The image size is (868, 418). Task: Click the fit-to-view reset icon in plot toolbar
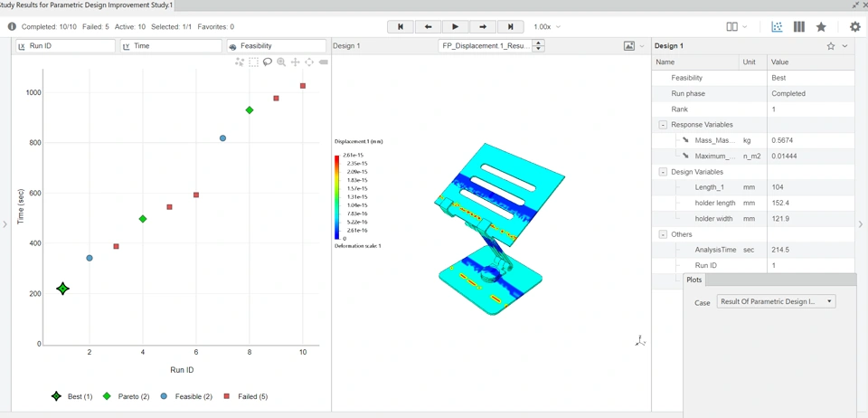click(309, 62)
